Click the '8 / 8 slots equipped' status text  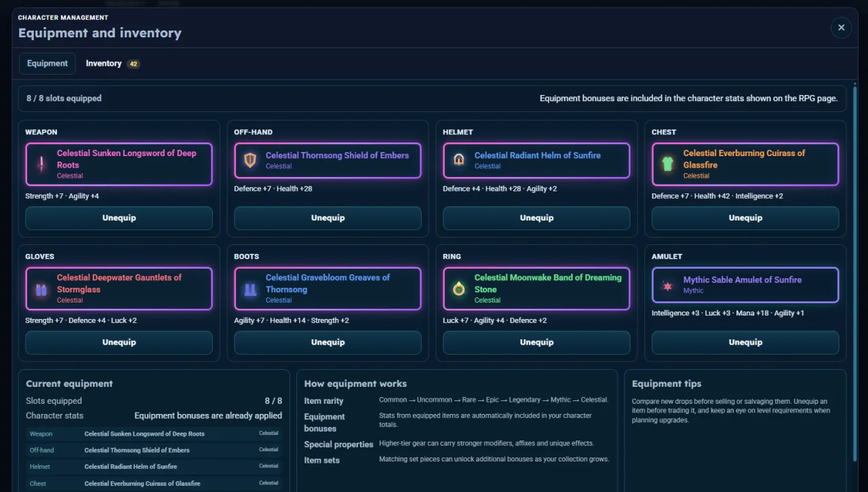pyautogui.click(x=64, y=98)
